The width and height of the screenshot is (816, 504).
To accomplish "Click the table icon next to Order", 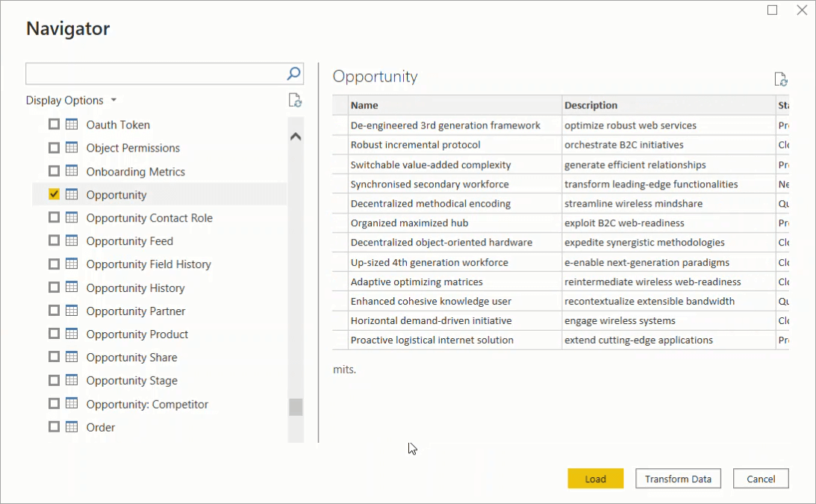I will coord(71,427).
